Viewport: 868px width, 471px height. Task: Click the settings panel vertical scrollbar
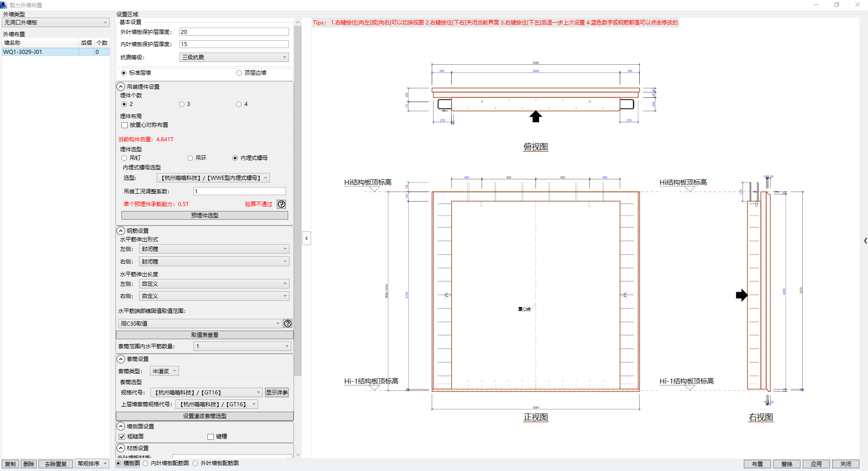(298, 201)
